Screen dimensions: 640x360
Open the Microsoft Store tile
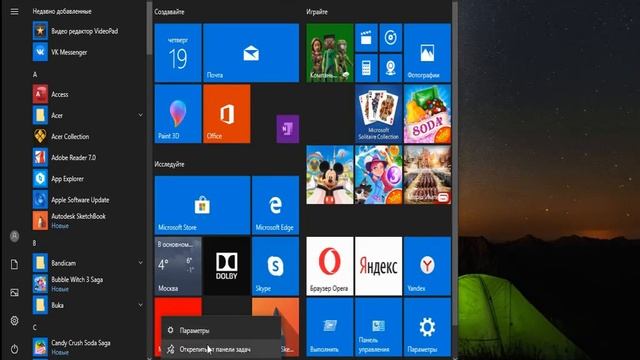202,205
